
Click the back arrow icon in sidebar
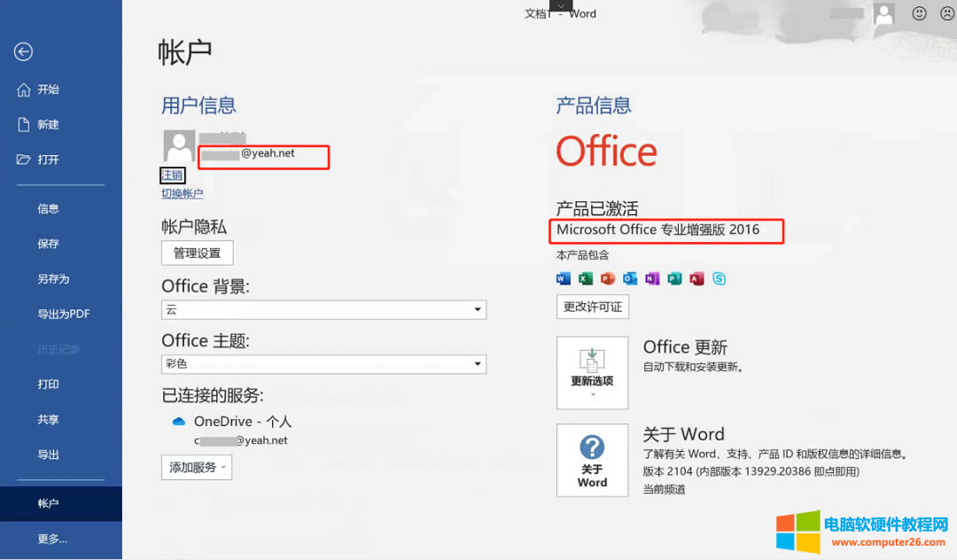tap(23, 52)
